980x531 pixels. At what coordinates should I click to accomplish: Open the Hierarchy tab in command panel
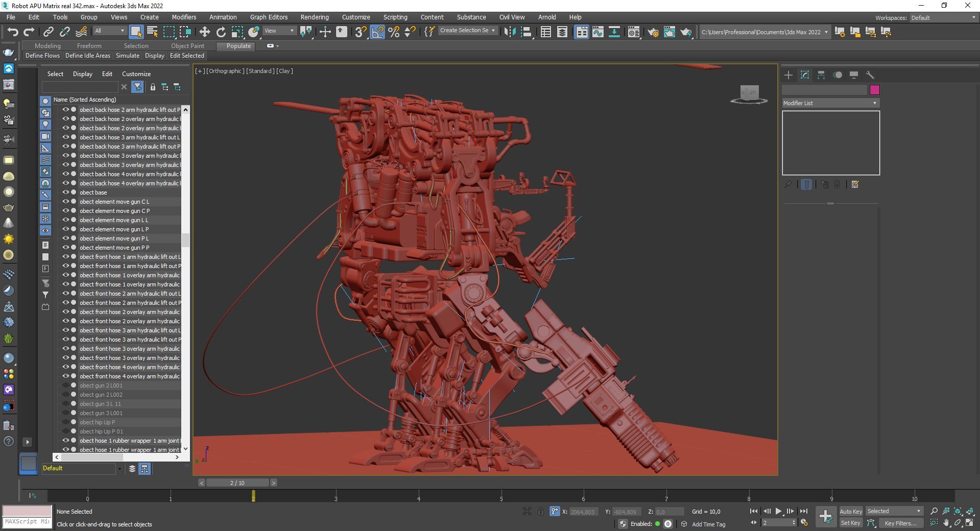point(821,75)
